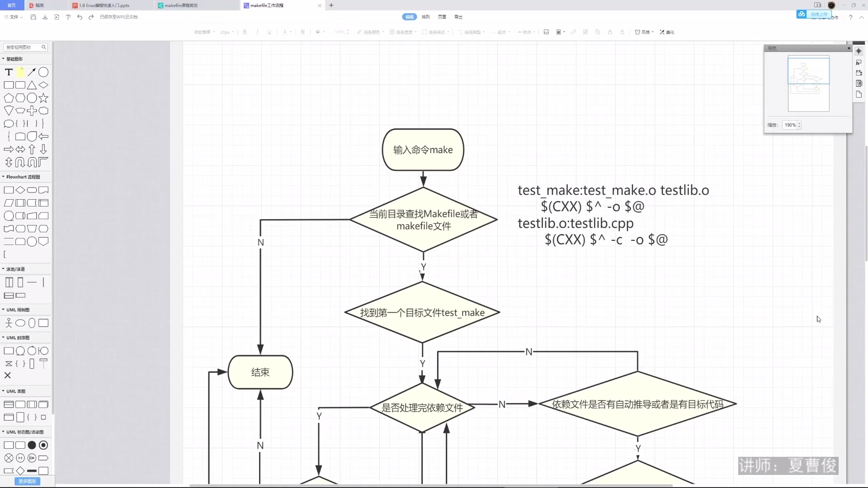Open a new tab with the plus button
The width and height of the screenshot is (868, 488).
point(331,5)
